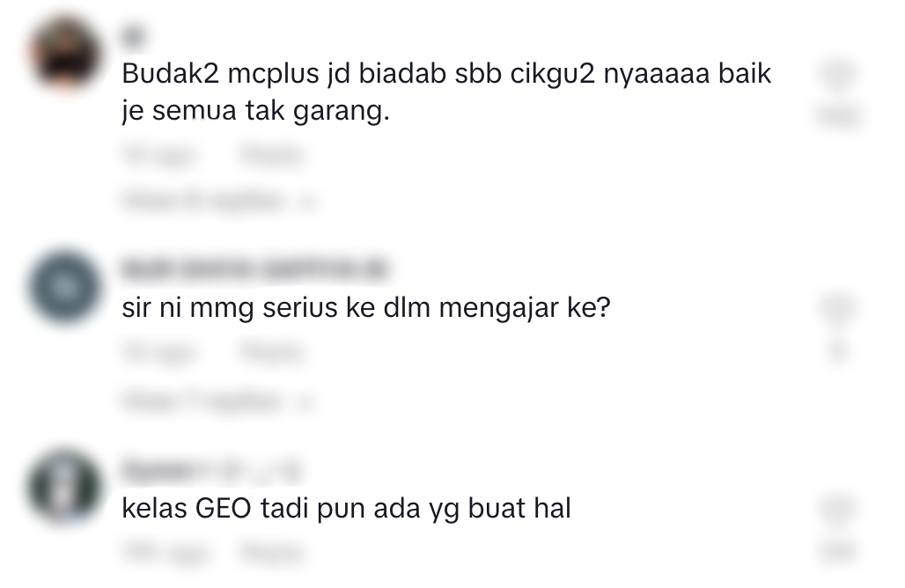Expand replies under 'sir ni mmg serius' comment
Screen dimensions: 905x588
pos(218,401)
